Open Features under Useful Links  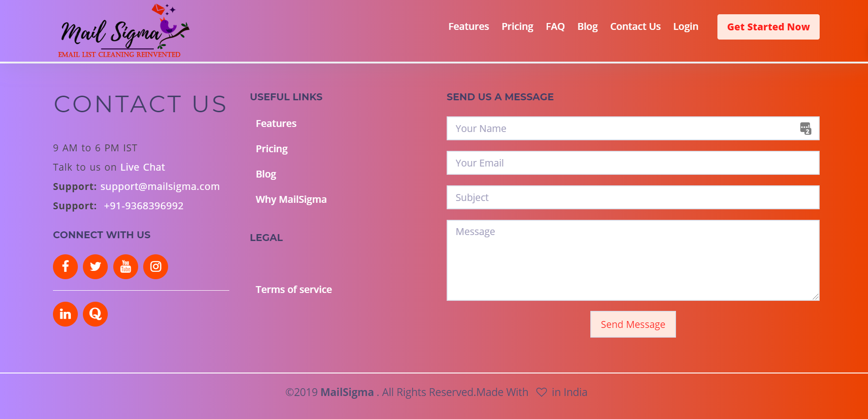276,124
